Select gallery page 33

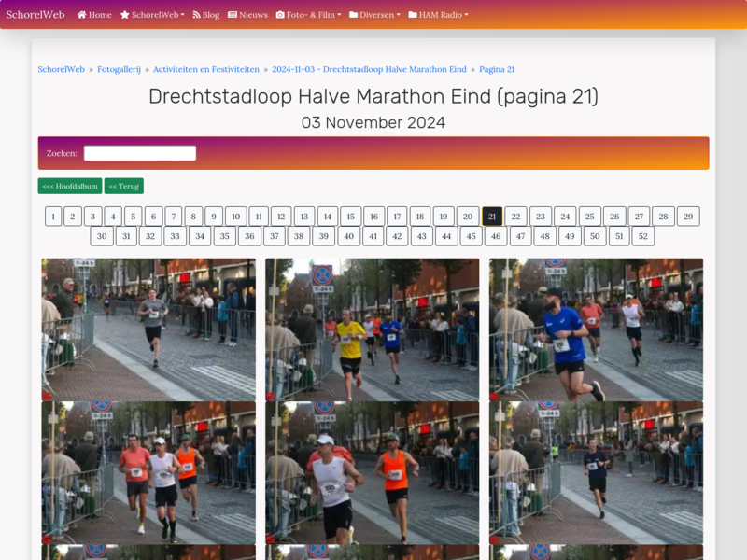[x=176, y=236]
